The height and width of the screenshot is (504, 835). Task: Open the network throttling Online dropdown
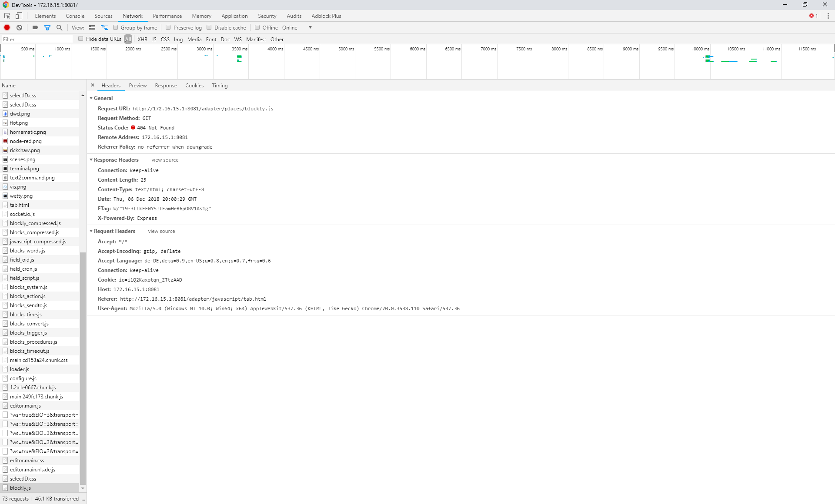(x=290, y=27)
